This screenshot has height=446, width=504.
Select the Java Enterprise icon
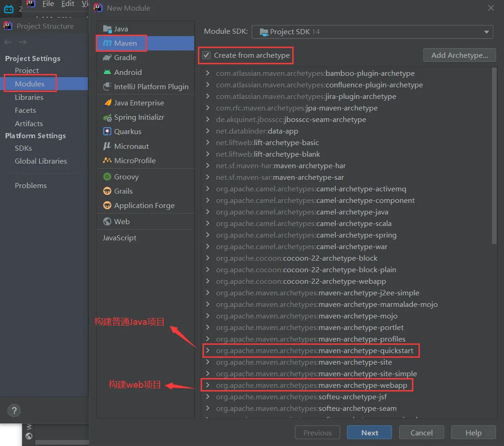click(108, 103)
